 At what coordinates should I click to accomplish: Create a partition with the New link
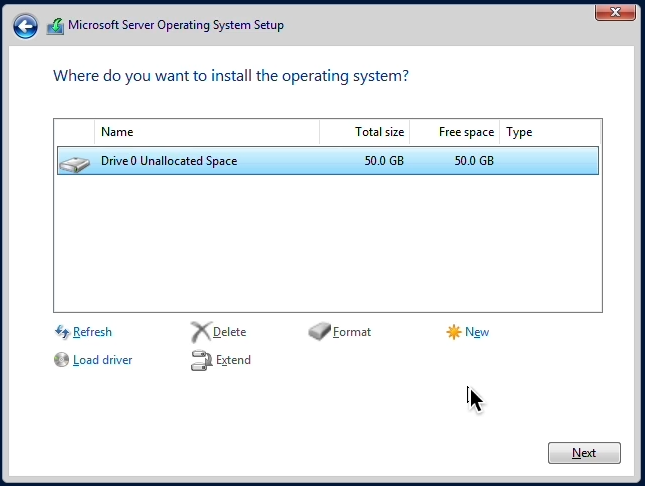477,332
